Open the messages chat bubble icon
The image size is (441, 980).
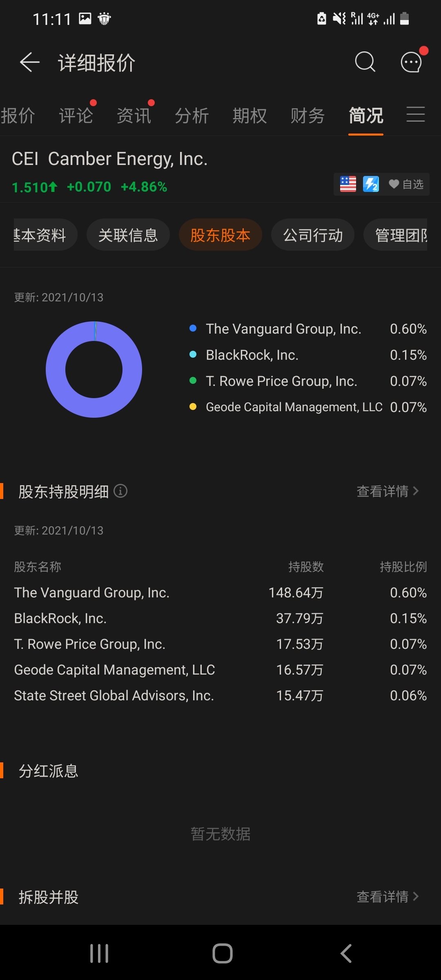point(411,62)
